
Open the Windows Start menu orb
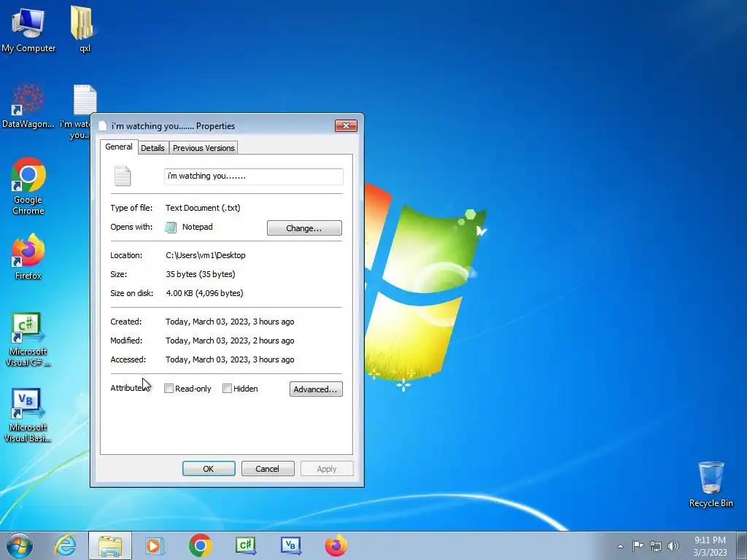20,545
